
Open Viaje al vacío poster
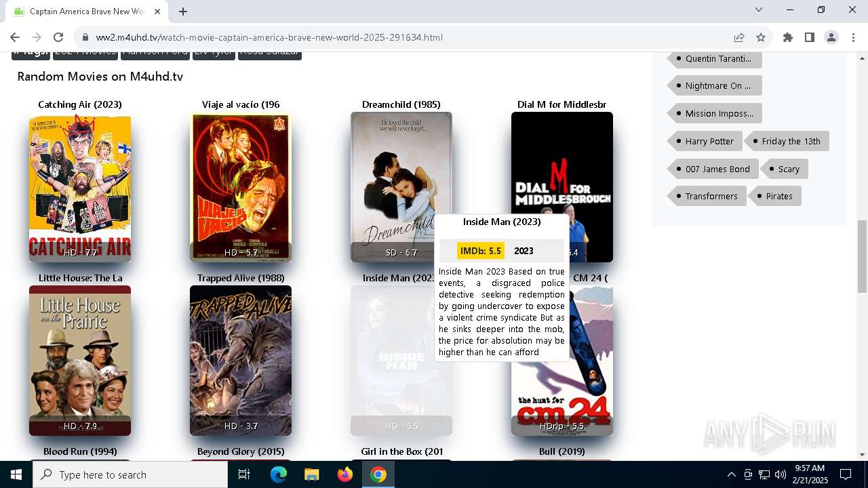pos(241,187)
